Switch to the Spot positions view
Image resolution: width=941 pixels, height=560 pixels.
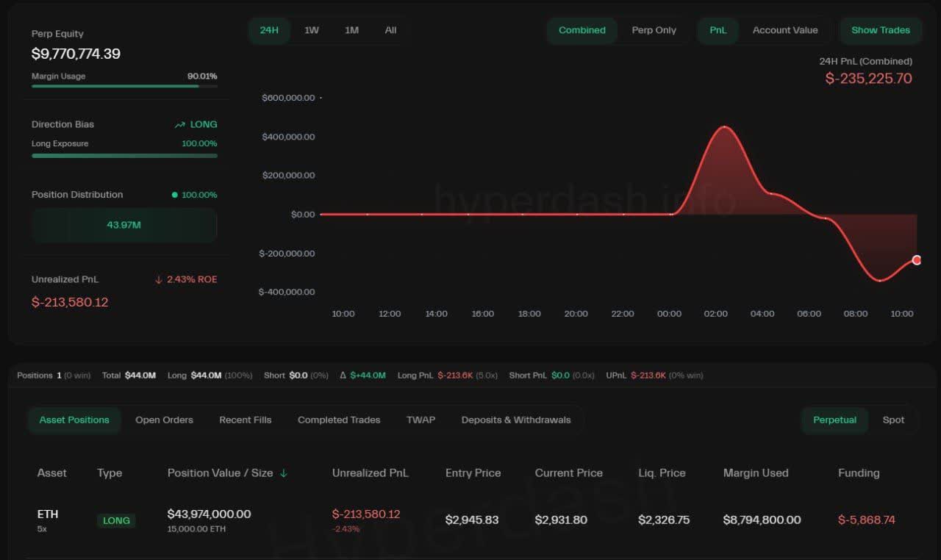(x=893, y=420)
